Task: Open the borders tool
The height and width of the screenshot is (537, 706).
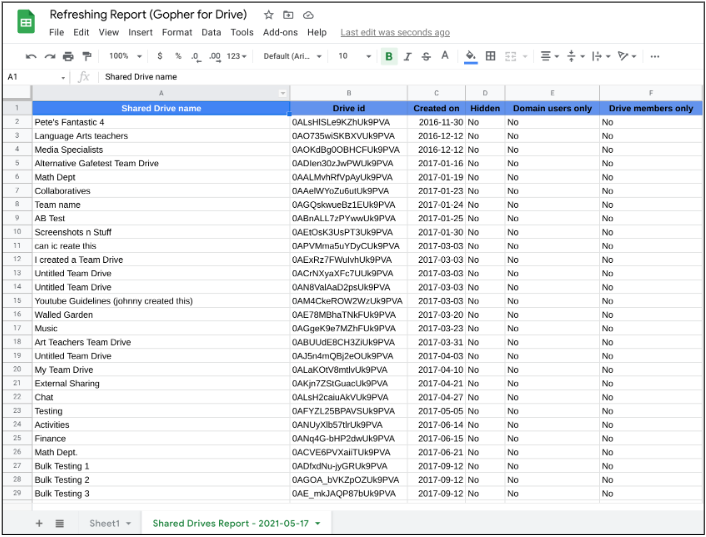Action: click(490, 56)
